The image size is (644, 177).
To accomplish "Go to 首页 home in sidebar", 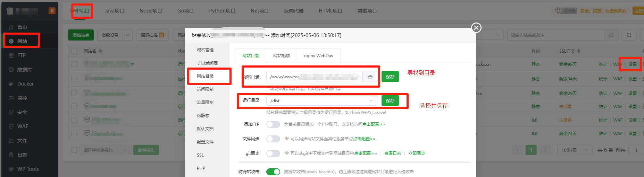I will coord(22,27).
